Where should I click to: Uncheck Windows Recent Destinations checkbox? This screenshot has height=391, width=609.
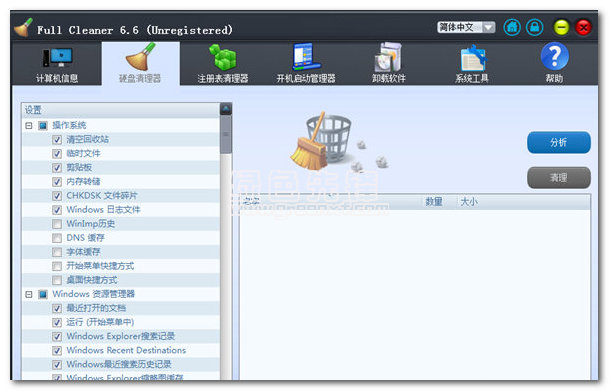pyautogui.click(x=57, y=351)
